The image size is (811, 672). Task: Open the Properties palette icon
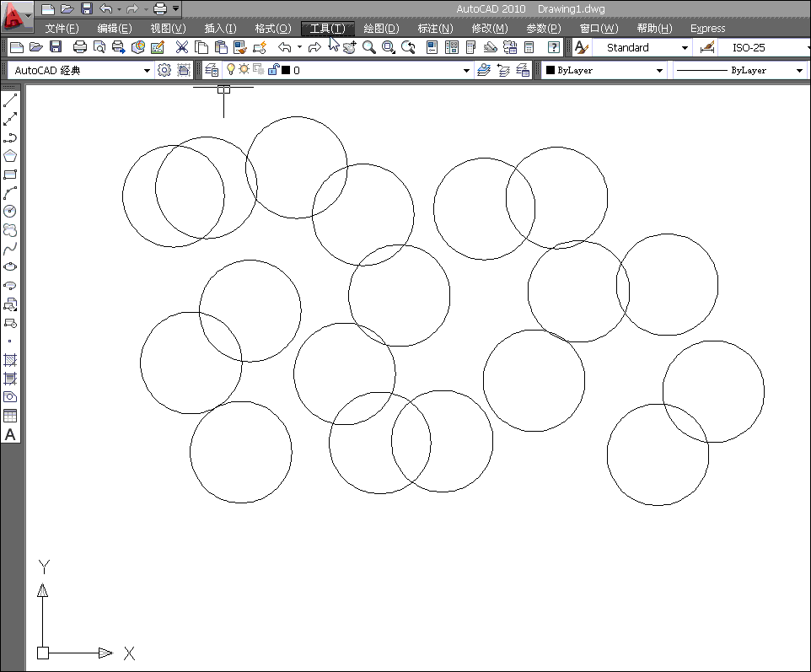click(432, 47)
